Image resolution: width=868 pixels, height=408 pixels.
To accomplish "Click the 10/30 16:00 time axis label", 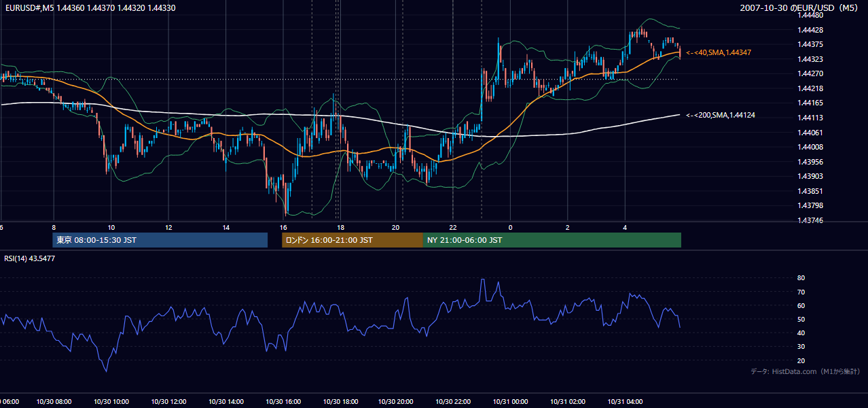I will [x=283, y=402].
